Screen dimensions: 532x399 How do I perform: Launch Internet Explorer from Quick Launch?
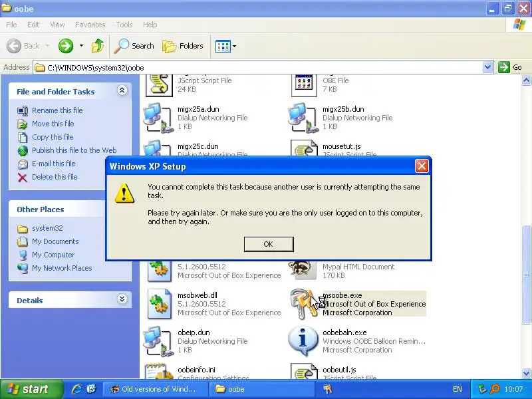point(76,389)
